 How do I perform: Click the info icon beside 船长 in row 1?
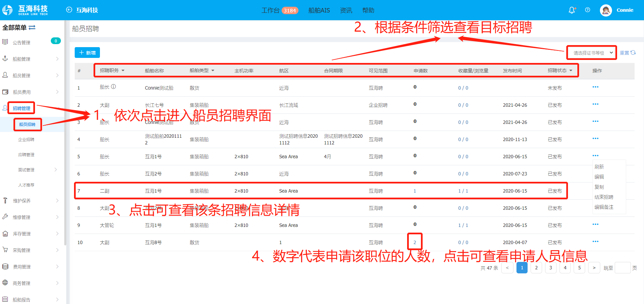[x=113, y=87]
